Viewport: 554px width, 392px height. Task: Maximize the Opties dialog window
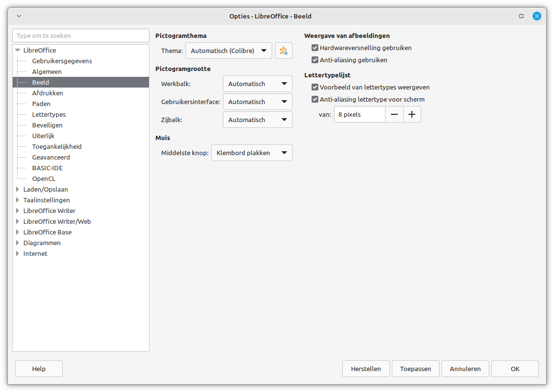click(521, 16)
